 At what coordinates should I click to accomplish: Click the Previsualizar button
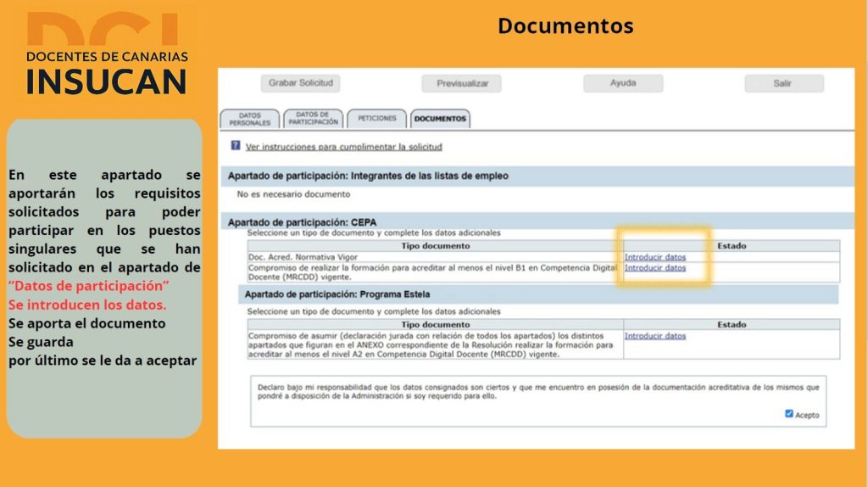tap(462, 84)
